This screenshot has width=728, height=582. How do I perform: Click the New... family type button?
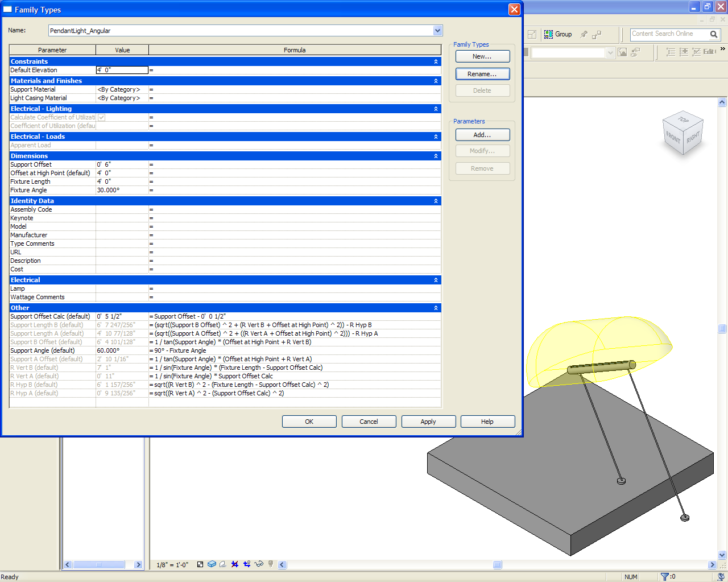click(482, 56)
